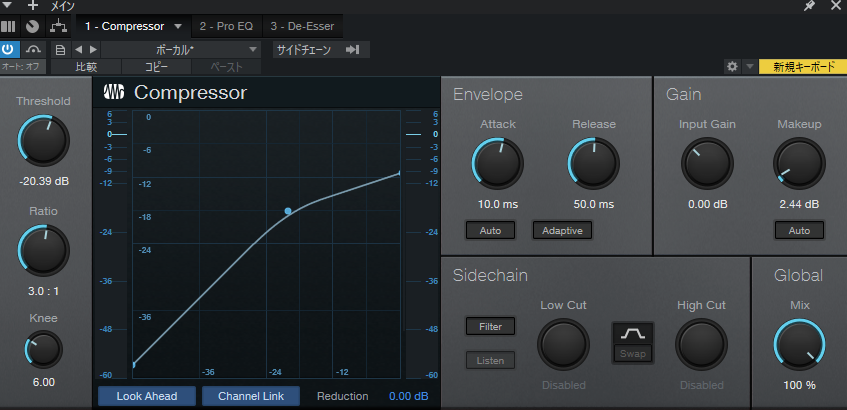Click the Low Cut knob
This screenshot has height=410, width=847.
tap(563, 344)
